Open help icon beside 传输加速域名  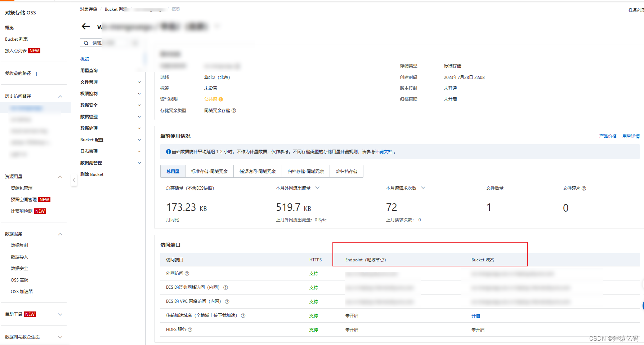243,316
